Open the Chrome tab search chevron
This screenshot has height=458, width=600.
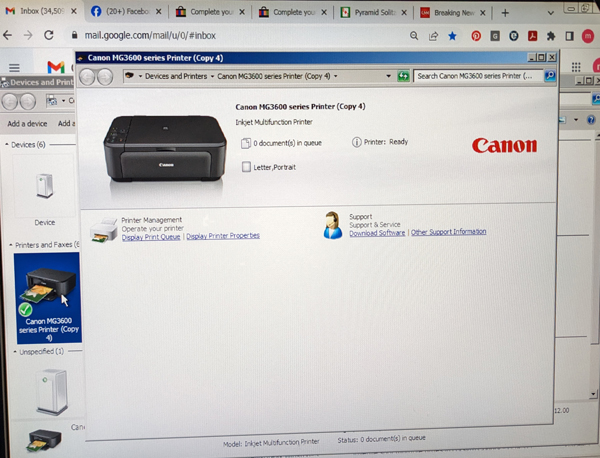point(551,13)
